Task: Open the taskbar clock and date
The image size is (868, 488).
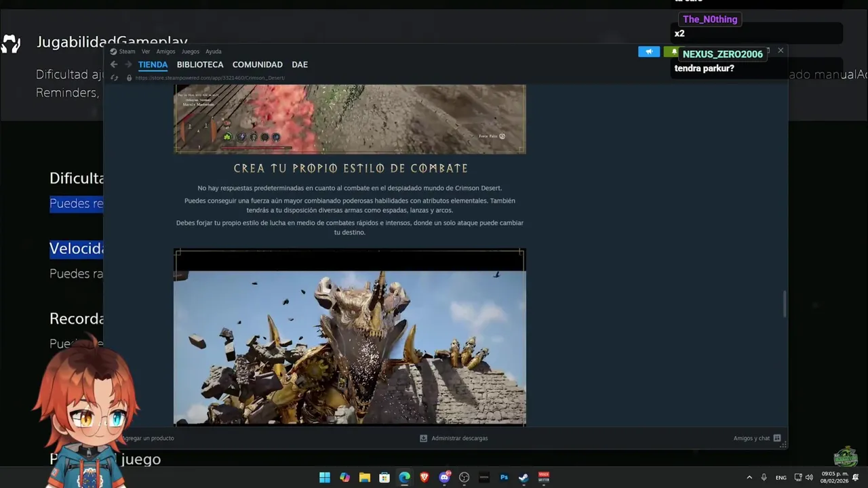Action: 834,477
